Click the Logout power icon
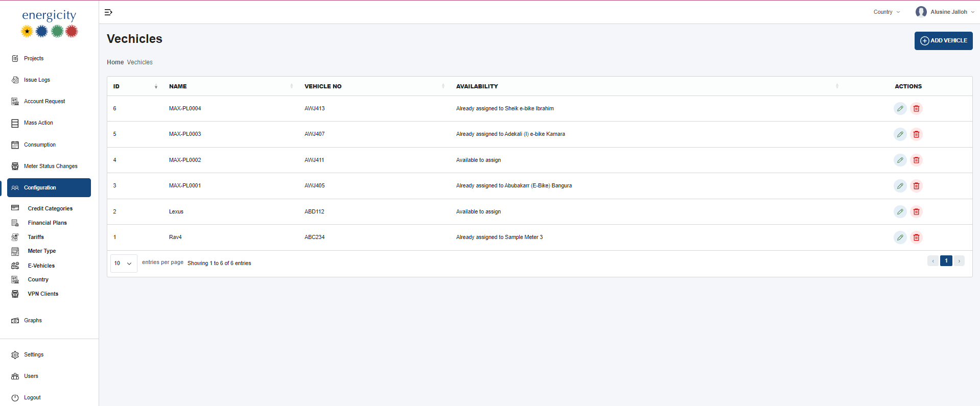Viewport: 980px width, 406px height. [15, 398]
